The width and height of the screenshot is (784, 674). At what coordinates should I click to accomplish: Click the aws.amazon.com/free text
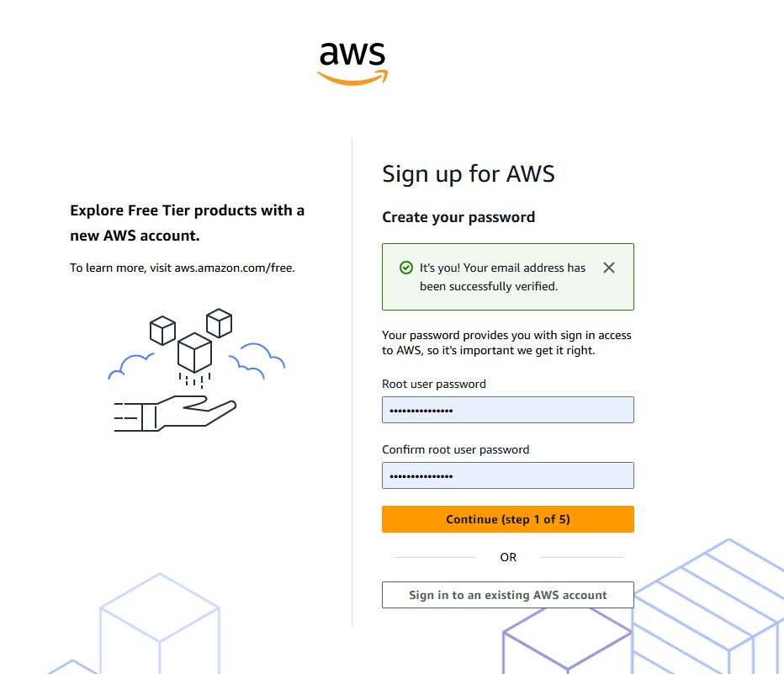pos(235,268)
